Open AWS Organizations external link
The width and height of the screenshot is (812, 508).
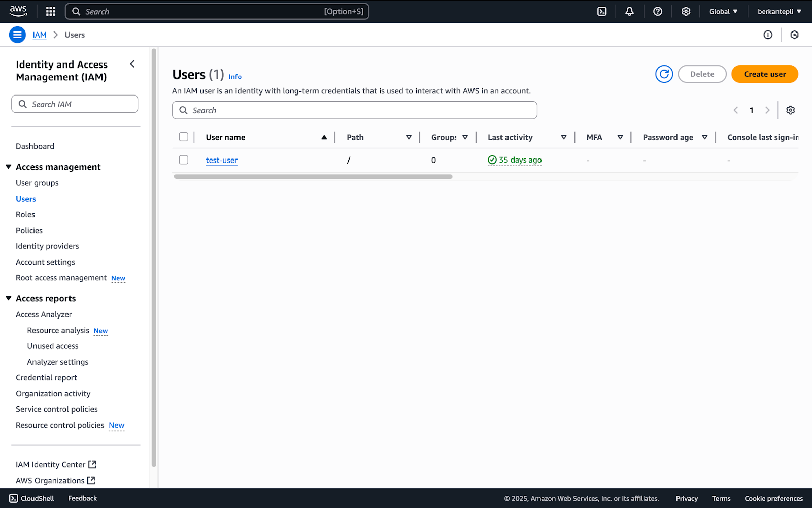(x=56, y=480)
